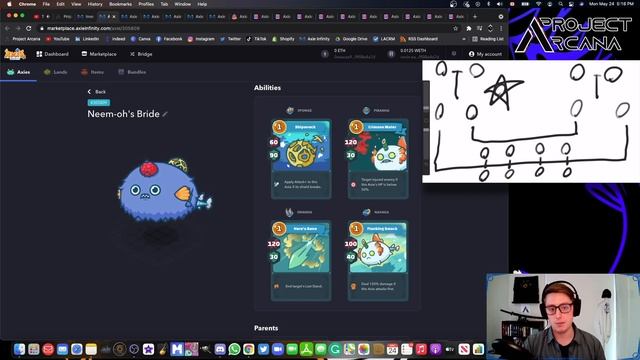Click the Axie Infinity logo in header
This screenshot has width=640, height=360.
pos(15,54)
